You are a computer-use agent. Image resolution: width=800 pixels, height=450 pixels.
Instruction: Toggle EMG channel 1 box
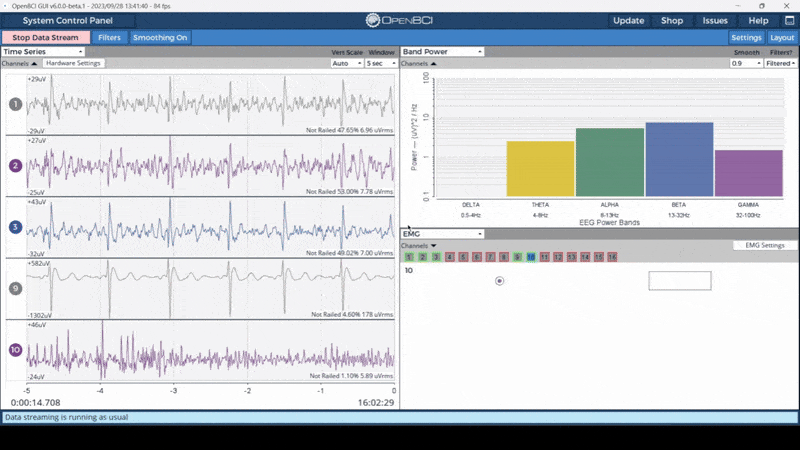(x=409, y=257)
